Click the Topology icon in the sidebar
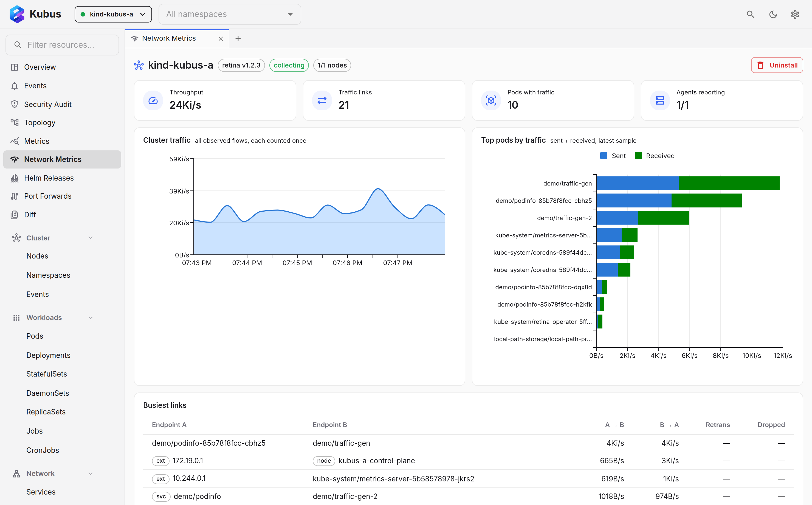This screenshot has height=505, width=812. (14, 123)
